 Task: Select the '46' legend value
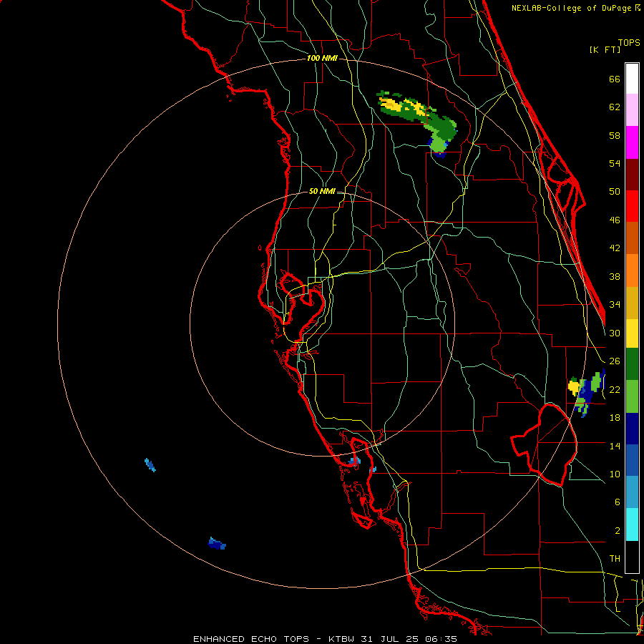615,220
